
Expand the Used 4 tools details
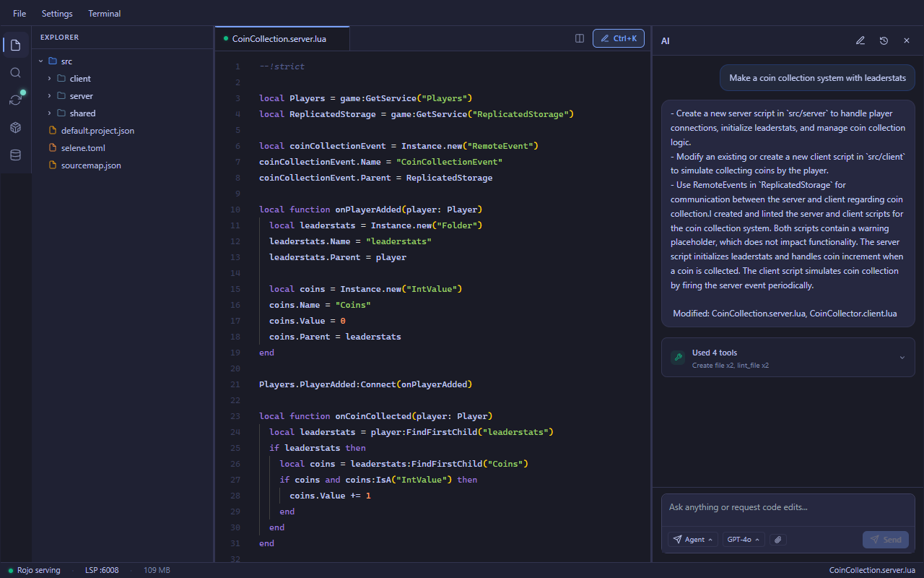point(902,357)
